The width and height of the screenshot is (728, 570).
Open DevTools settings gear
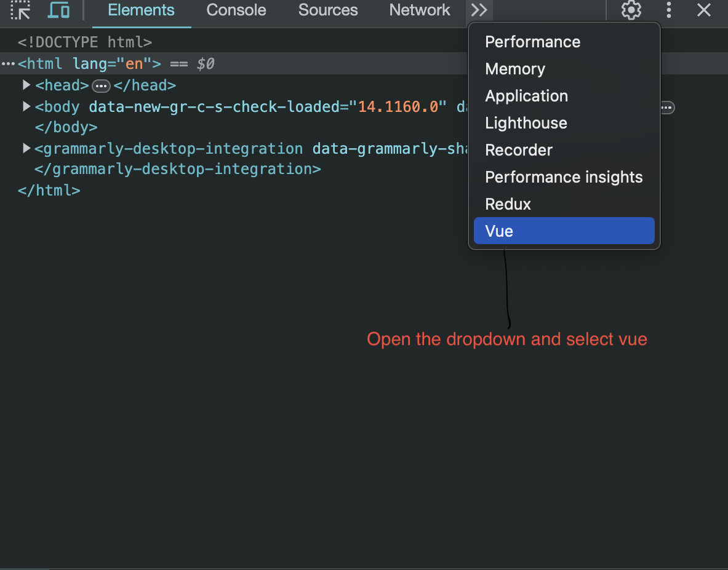click(631, 10)
